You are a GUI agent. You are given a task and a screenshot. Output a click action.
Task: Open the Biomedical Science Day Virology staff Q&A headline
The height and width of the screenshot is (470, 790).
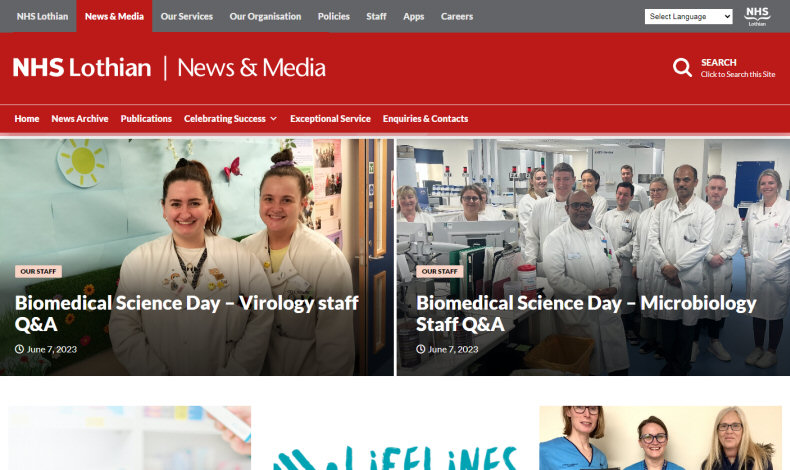click(186, 313)
